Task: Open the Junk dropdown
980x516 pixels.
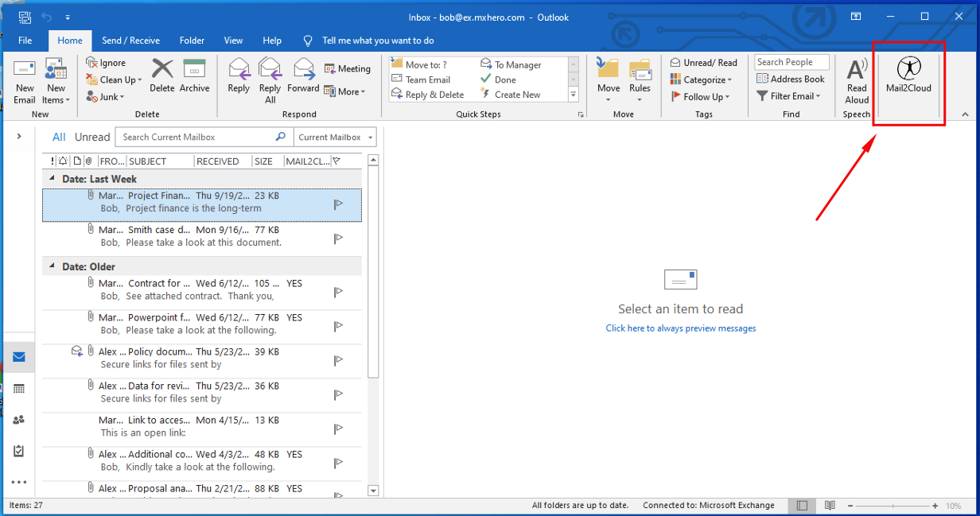Action: (105, 97)
